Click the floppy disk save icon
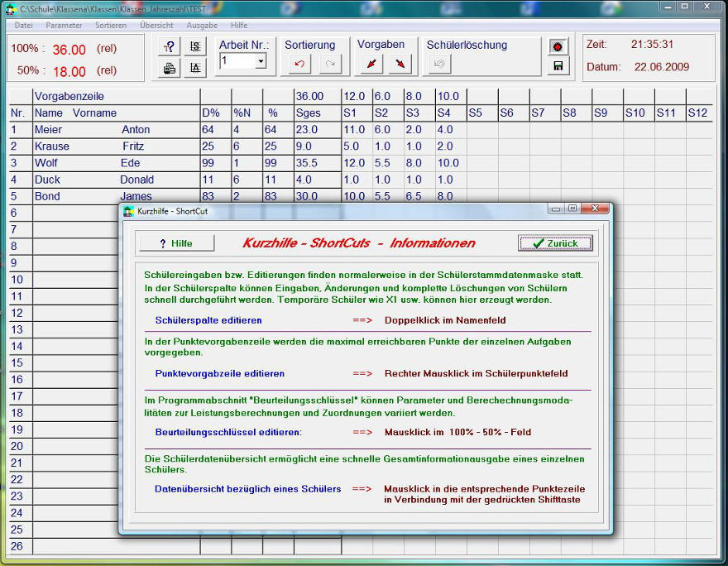The image size is (728, 566). [558, 66]
